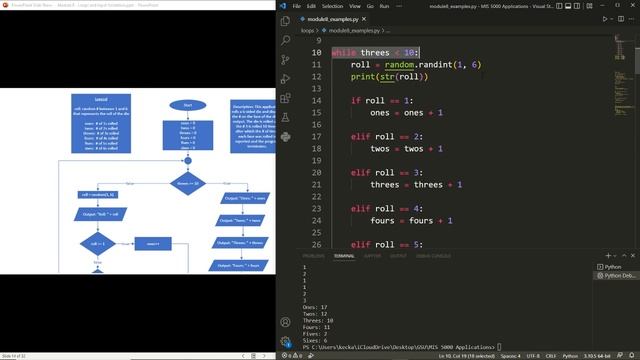Open the Source Control view
The image size is (640, 360).
coord(285,60)
